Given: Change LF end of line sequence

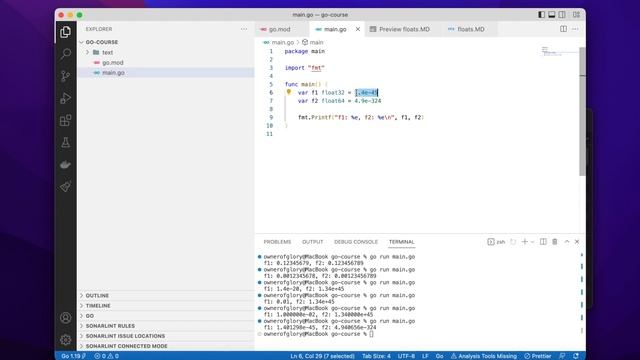Looking at the screenshot, I should click(x=425, y=356).
